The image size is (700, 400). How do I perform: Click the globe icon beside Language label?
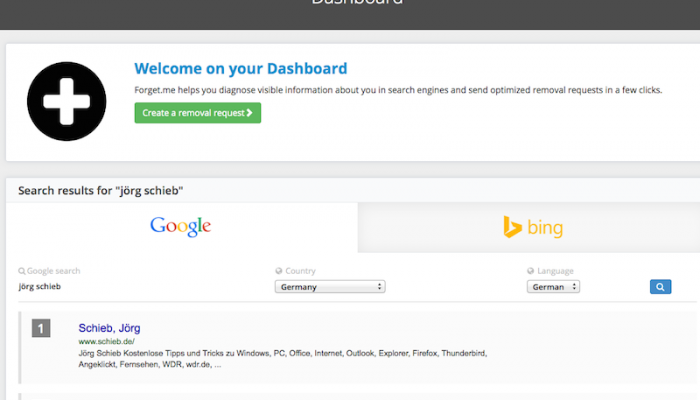[530, 271]
